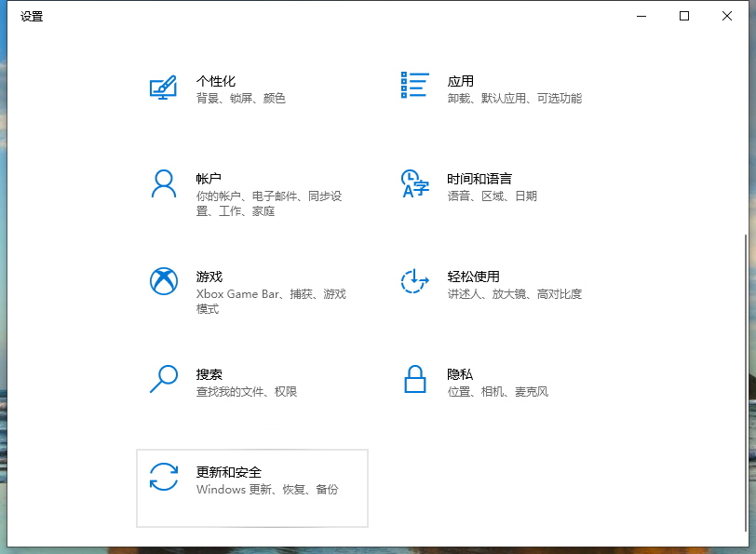
Task: Open the padlock 隐私 (Privacy) icon
Action: 414,379
